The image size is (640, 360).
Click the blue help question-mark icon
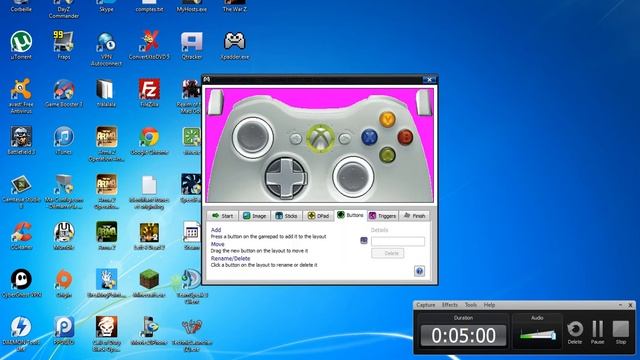419,271
